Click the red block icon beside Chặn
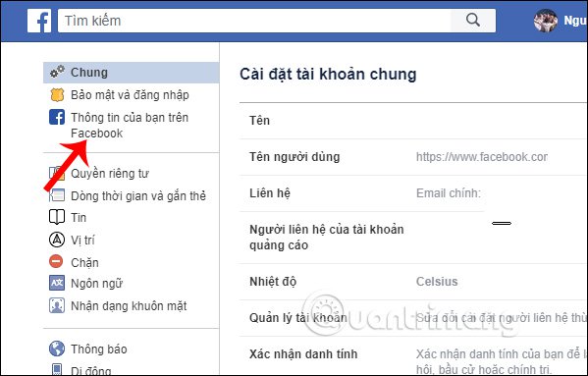The image size is (588, 376). point(56,261)
